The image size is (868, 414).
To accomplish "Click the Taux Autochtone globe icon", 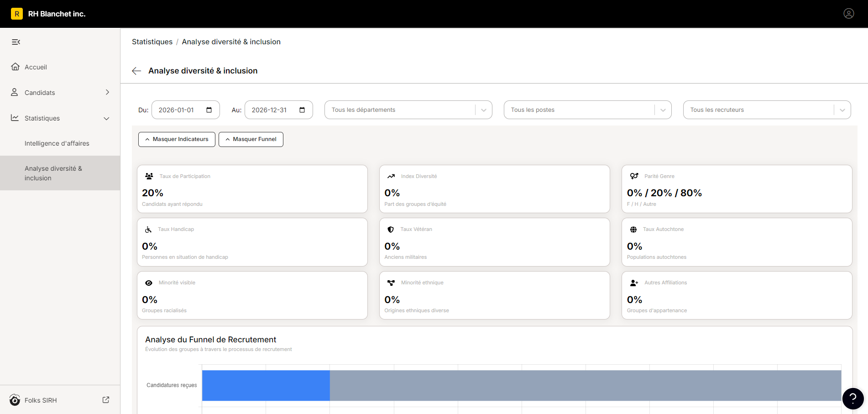I will [633, 230].
